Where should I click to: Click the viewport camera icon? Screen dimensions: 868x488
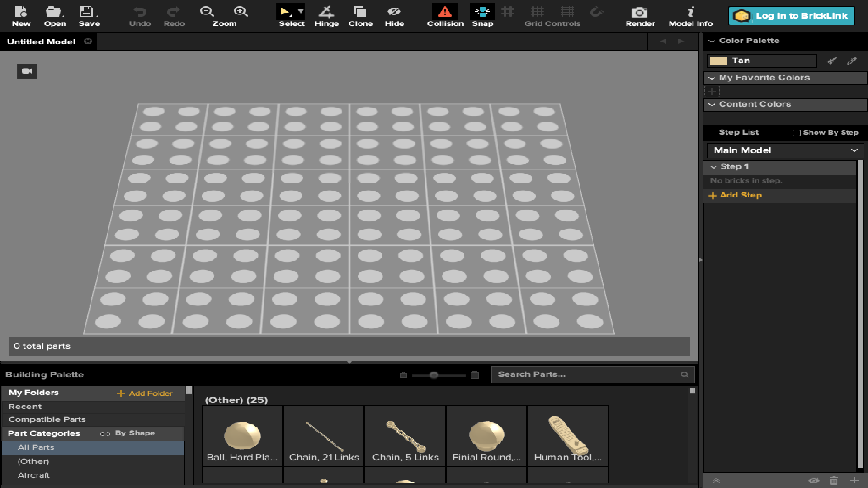coord(27,71)
